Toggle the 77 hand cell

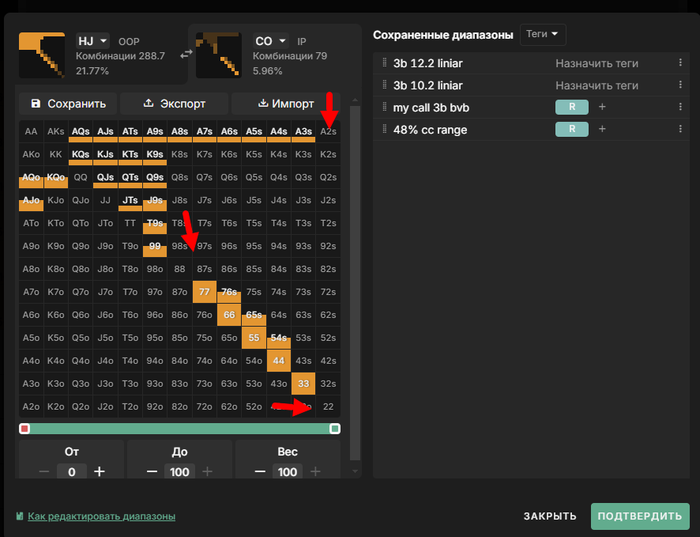click(x=204, y=292)
